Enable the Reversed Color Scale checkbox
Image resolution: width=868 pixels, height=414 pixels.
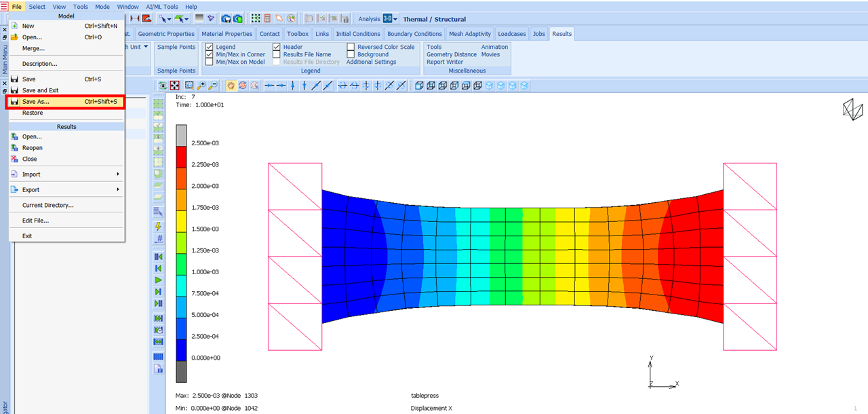351,48
